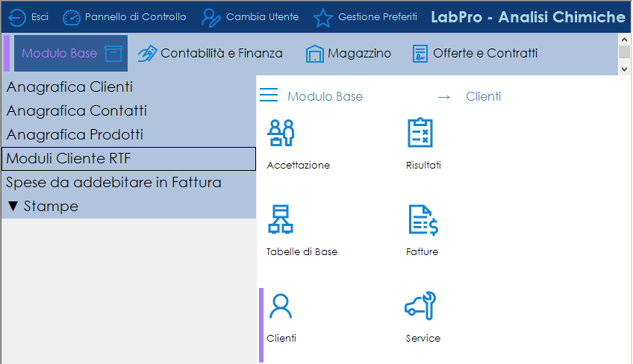Switch to Magazzino module

point(359,53)
